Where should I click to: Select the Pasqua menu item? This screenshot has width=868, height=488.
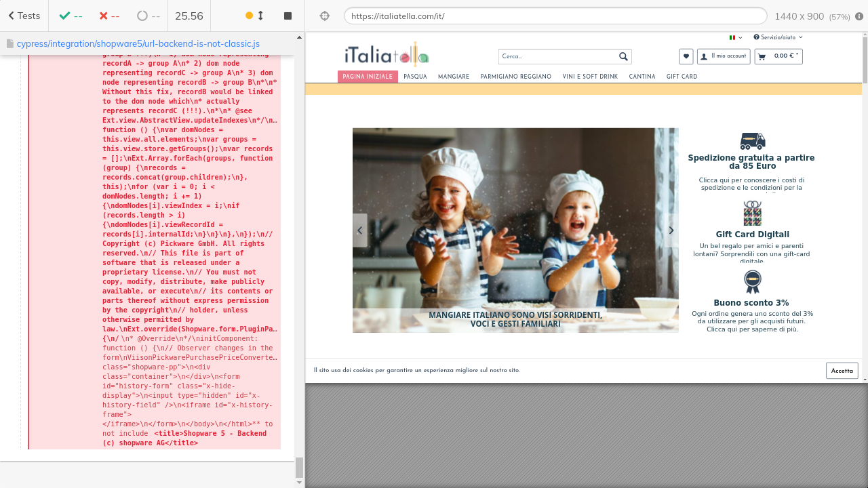(x=415, y=77)
